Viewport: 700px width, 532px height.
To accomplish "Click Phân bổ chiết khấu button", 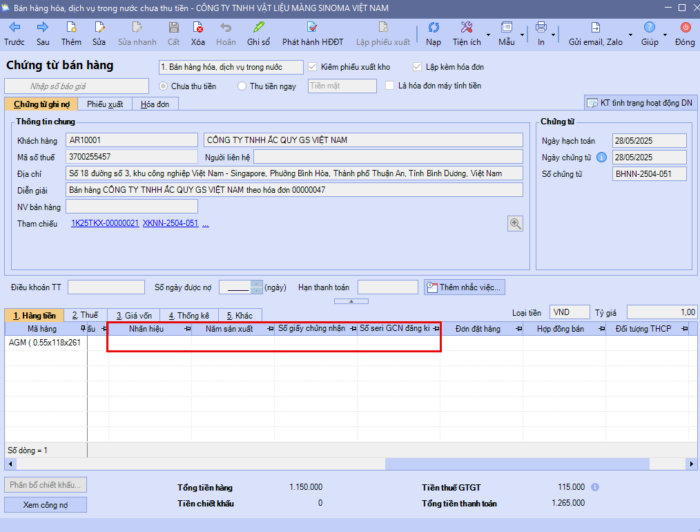I will (x=46, y=485).
